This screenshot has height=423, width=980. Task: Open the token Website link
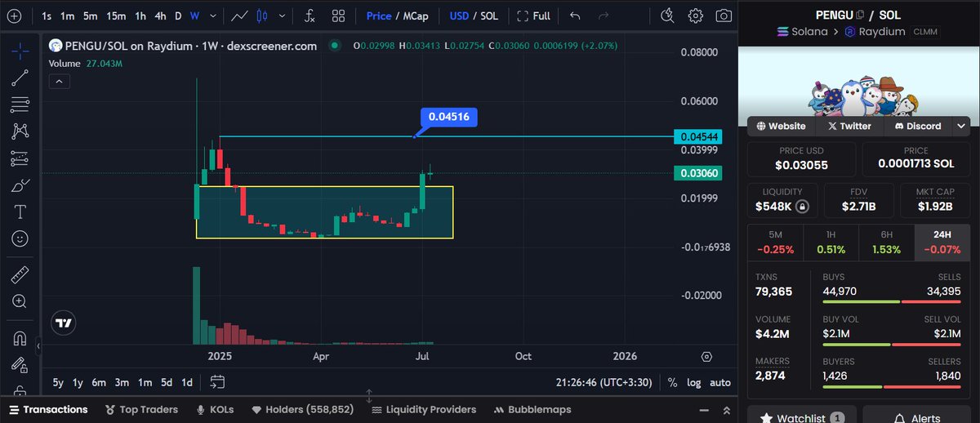[781, 126]
